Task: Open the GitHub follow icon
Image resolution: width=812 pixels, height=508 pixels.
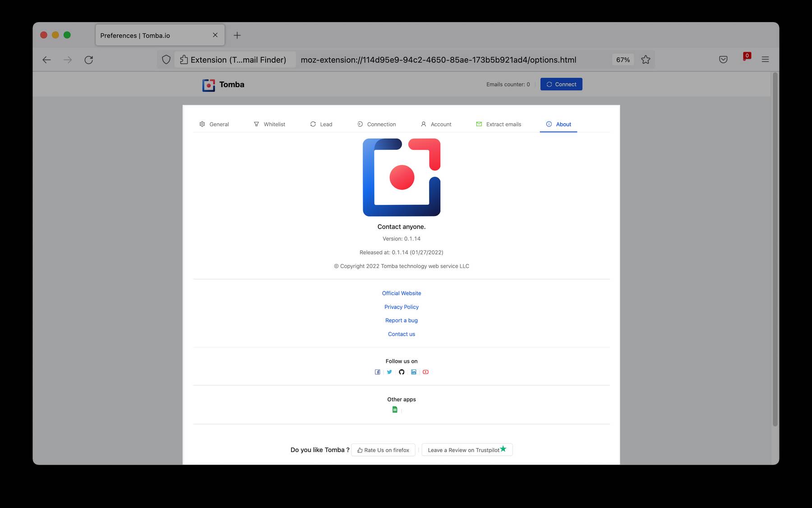Action: (401, 372)
